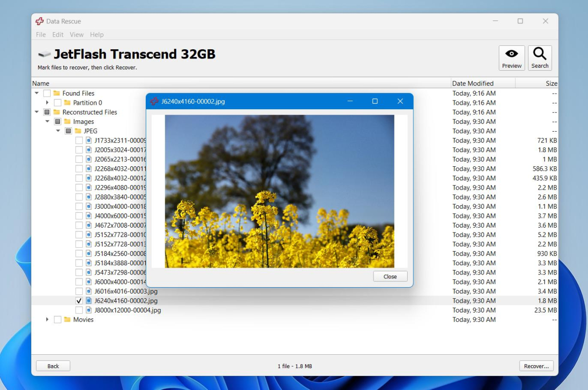Click file icon of J1733x2311 row
This screenshot has height=390, width=588.
click(x=89, y=140)
